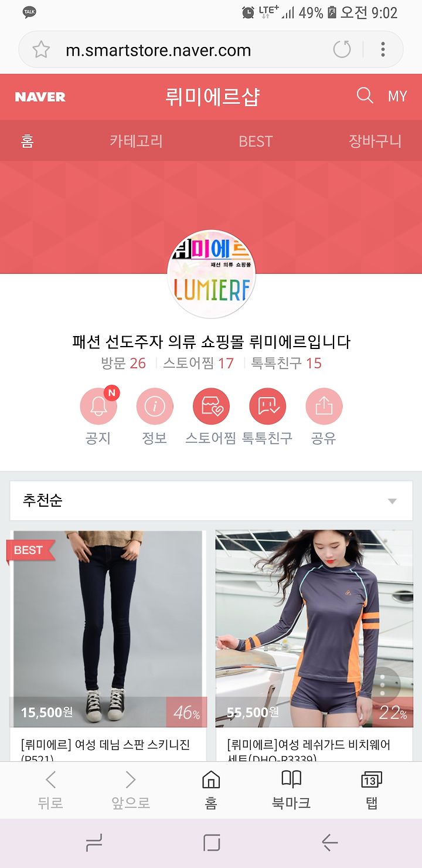Click the NAVER logo link

pyautogui.click(x=40, y=97)
